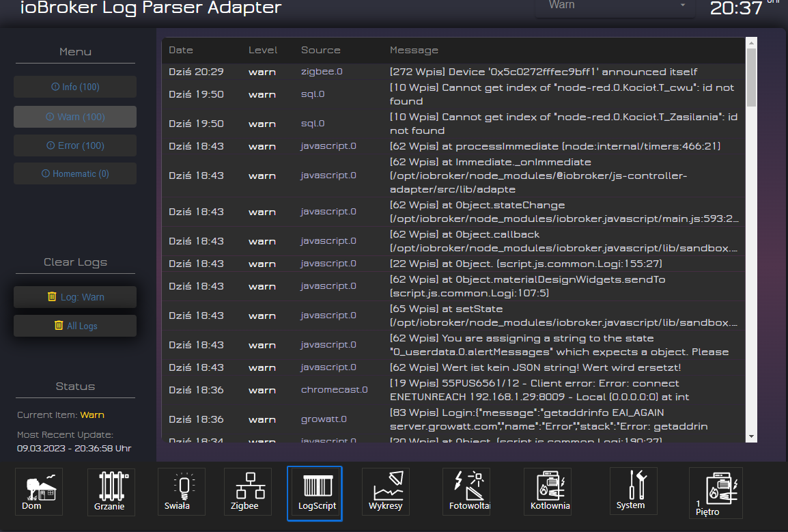Select the processImmediate timers message
788x532 pixels.
(x=555, y=146)
